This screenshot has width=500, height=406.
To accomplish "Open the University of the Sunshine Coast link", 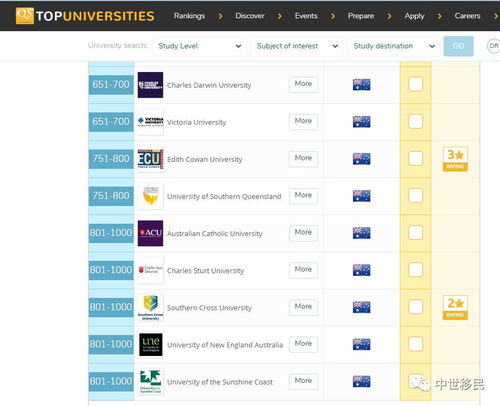I will click(220, 382).
